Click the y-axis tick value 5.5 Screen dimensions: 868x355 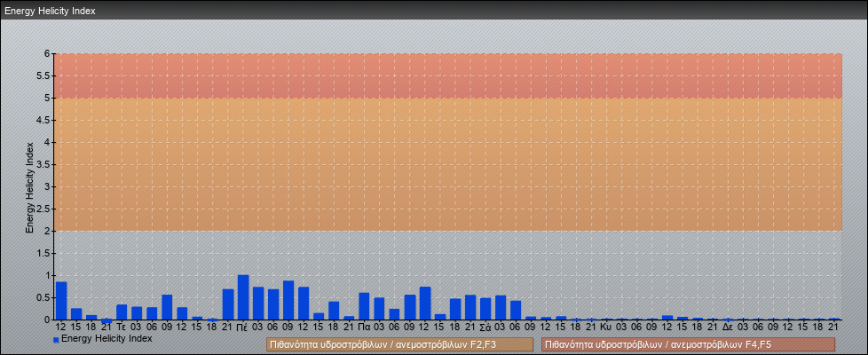pos(44,75)
